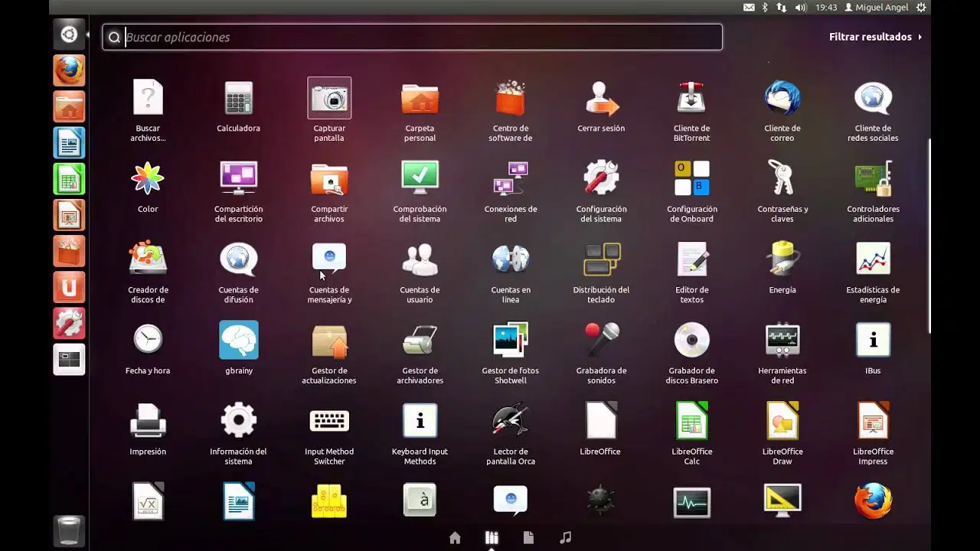Open the Color application
Screen dimensions: 980x551
[x=148, y=178]
